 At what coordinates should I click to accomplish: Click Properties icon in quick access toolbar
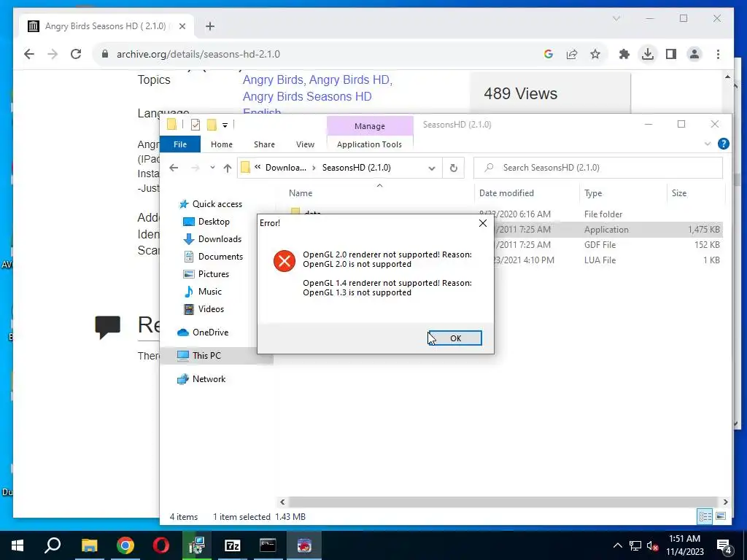196,125
